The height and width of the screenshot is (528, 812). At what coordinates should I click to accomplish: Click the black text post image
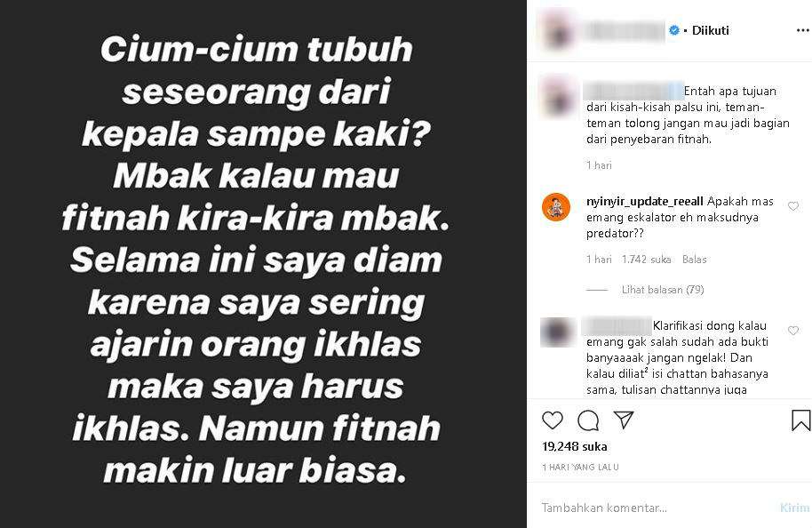pyautogui.click(x=263, y=264)
